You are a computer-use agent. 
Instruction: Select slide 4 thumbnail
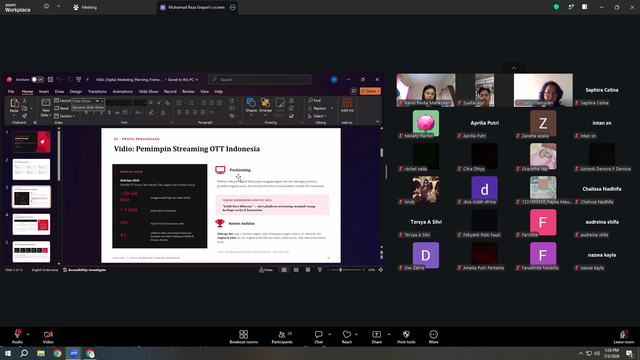tap(31, 224)
